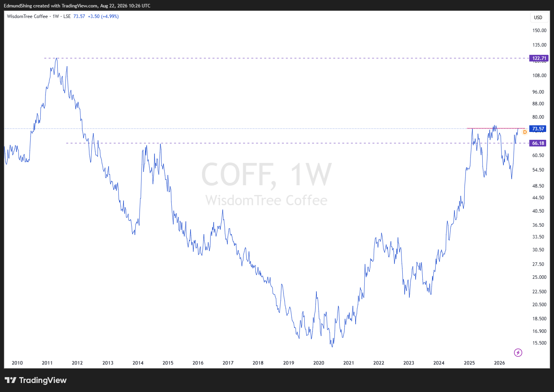
Task: Click the 18.500 price scale label
Action: (539, 319)
